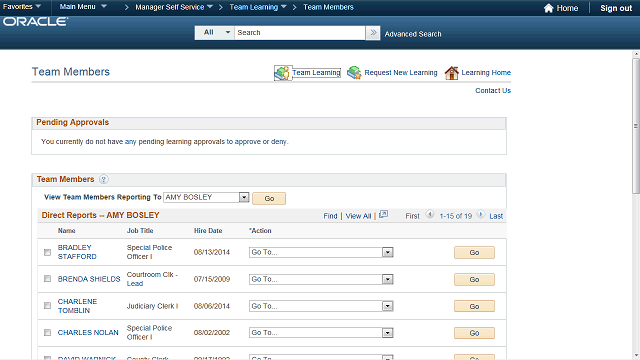Click the previous page arrow icon
The width and height of the screenshot is (640, 360).
coord(430,214)
